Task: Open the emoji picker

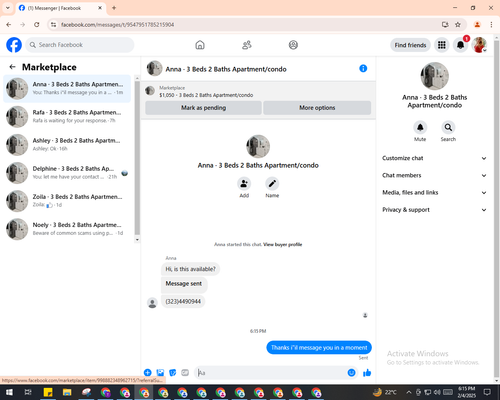Action: pos(351,373)
